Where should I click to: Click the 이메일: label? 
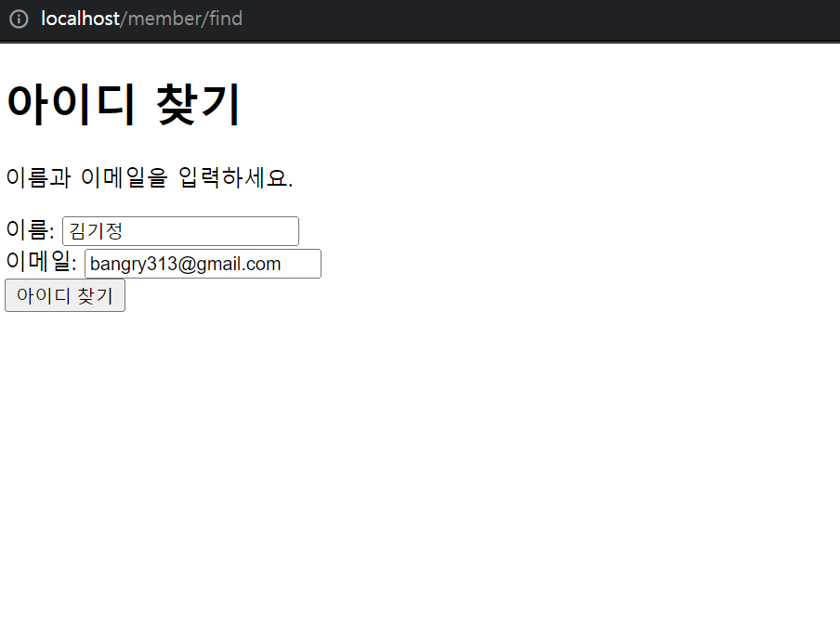[41, 262]
